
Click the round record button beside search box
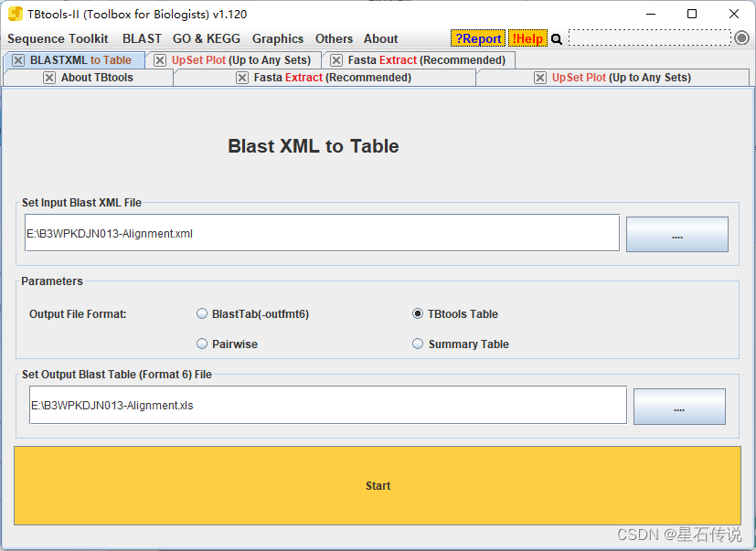point(741,37)
